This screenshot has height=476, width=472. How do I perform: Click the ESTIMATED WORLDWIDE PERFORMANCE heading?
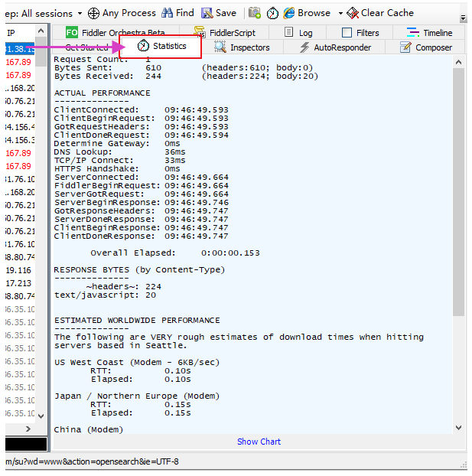[137, 321]
